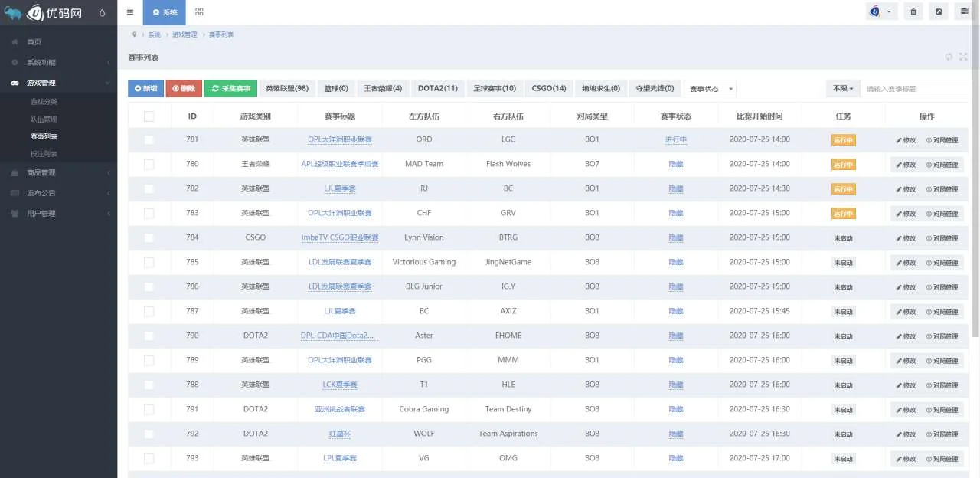
Task: Check the select-all checkbox in table header
Action: (x=149, y=116)
